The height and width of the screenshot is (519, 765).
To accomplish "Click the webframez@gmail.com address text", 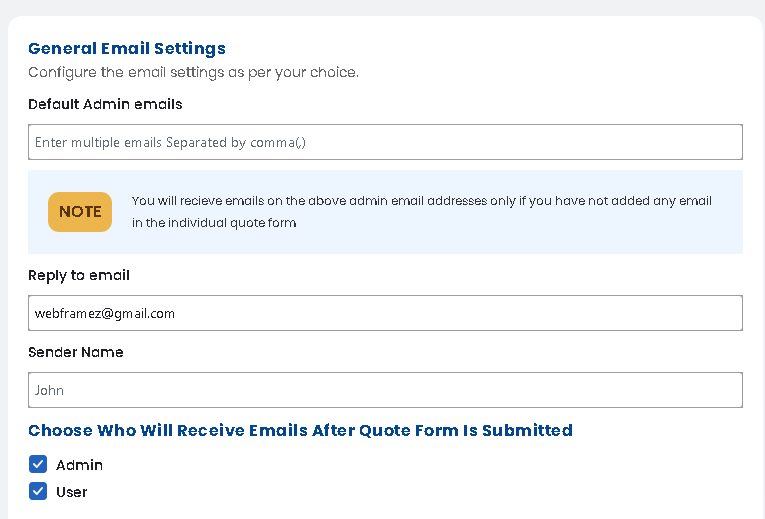I will pyautogui.click(x=105, y=313).
